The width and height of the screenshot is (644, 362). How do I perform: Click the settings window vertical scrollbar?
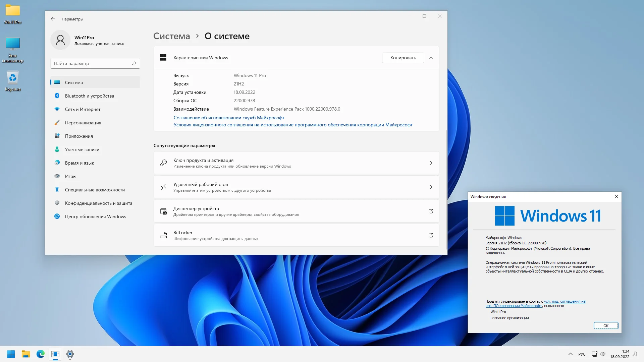(446, 189)
